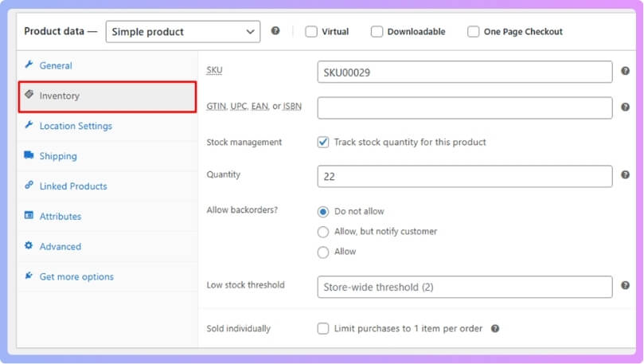Open the Shipping tab
Screen dimensions: 644x364
[107, 156]
